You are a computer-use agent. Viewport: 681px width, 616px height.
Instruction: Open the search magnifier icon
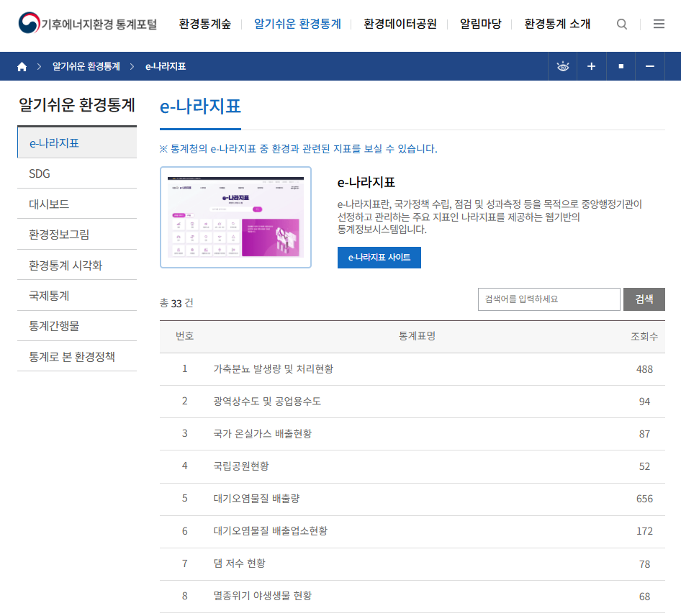click(622, 24)
